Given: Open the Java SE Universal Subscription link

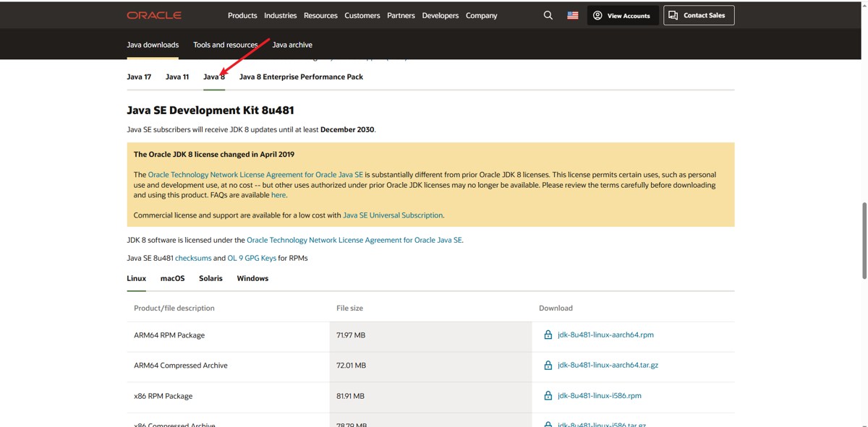Looking at the screenshot, I should click(x=393, y=215).
